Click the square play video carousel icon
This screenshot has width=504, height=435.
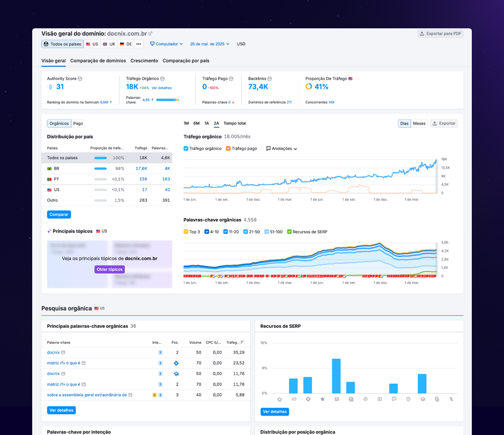380,399
